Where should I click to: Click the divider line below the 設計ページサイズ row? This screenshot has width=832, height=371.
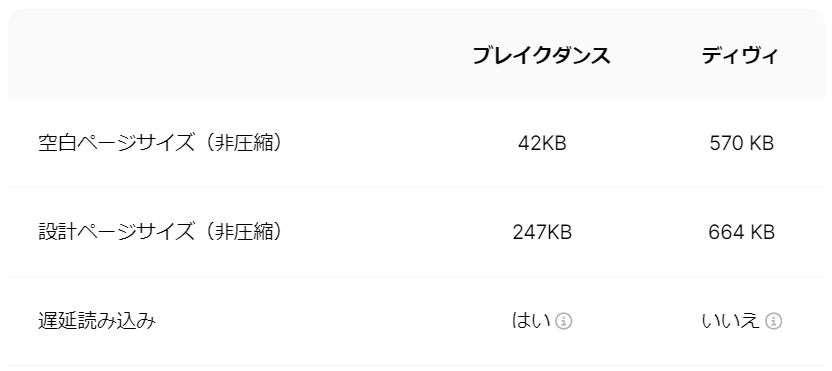click(416, 277)
